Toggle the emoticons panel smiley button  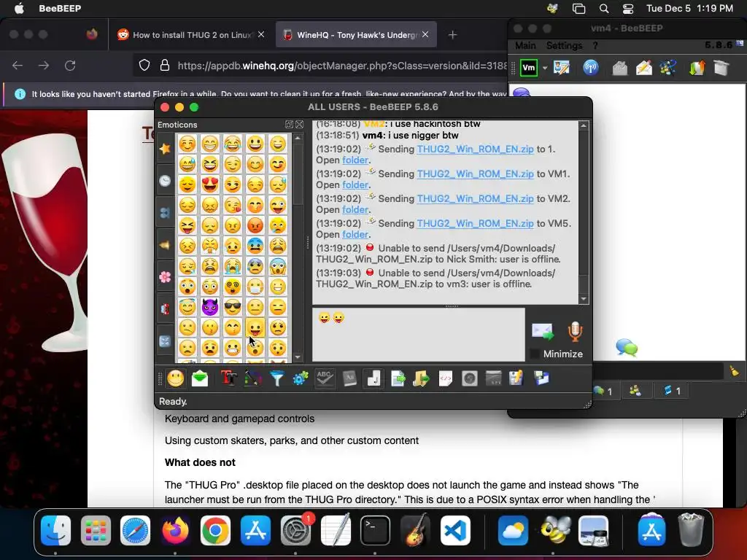click(x=175, y=378)
